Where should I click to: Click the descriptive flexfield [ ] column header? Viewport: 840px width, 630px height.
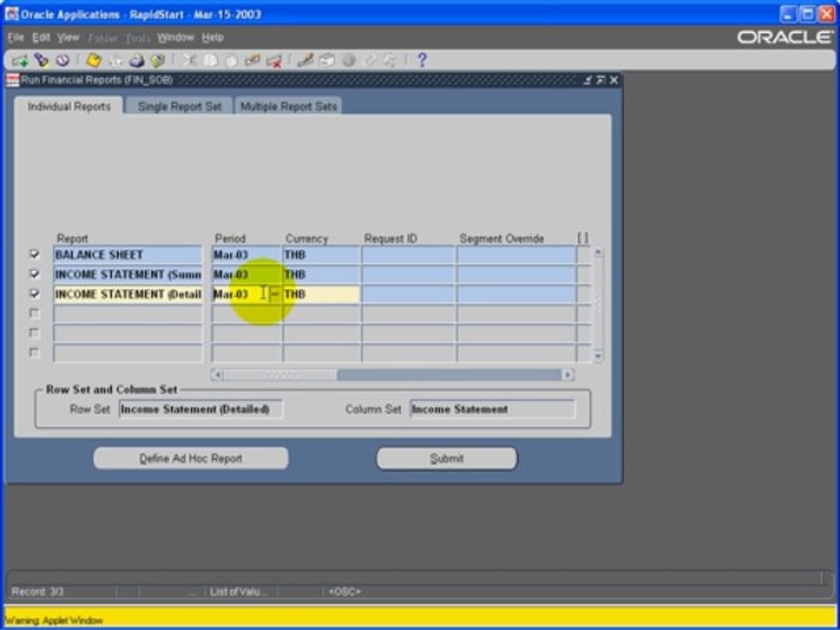[x=583, y=238]
